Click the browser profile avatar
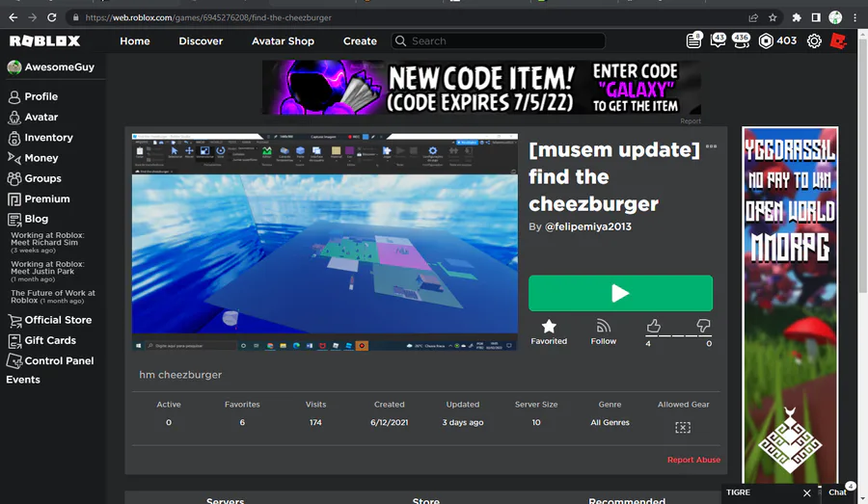 click(x=835, y=17)
